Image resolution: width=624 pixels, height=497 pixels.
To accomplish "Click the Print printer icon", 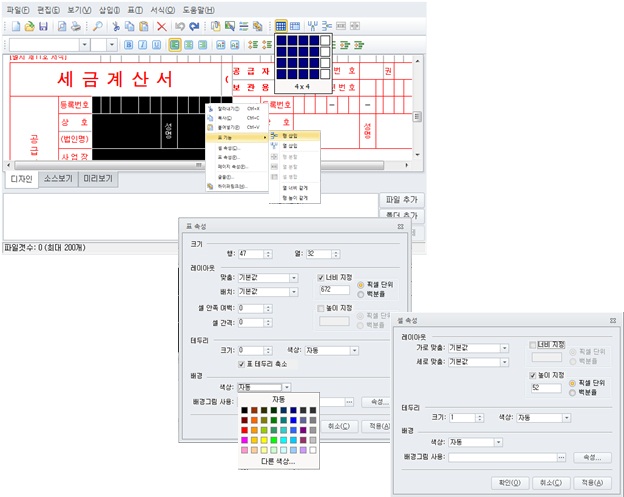I will pyautogui.click(x=76, y=26).
